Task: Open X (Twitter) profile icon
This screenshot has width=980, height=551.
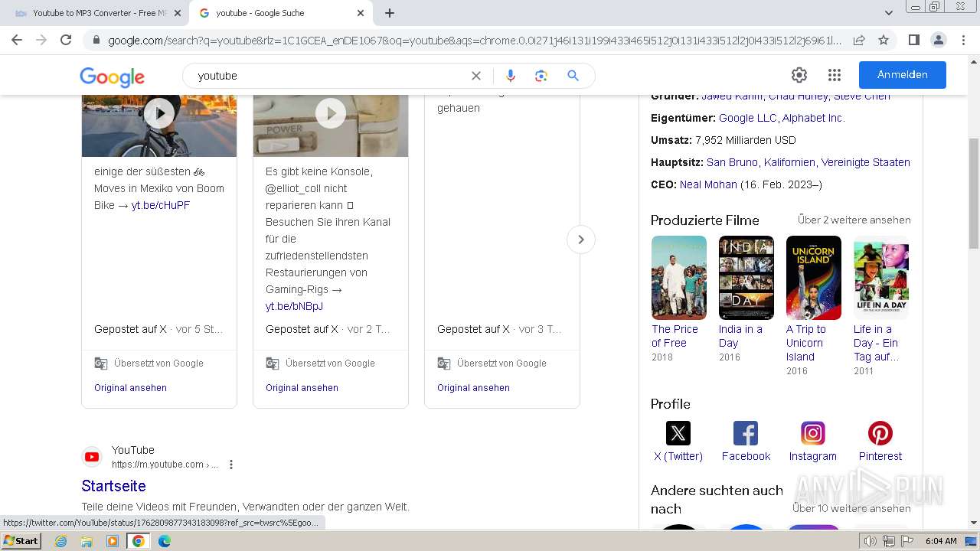Action: pos(678,433)
